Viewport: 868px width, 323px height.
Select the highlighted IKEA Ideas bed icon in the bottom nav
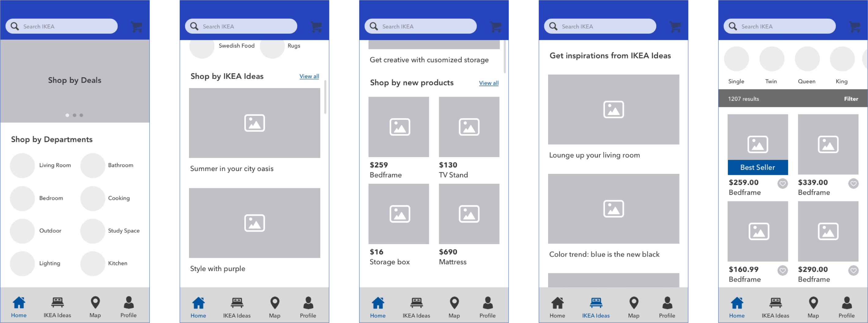pyautogui.click(x=595, y=303)
